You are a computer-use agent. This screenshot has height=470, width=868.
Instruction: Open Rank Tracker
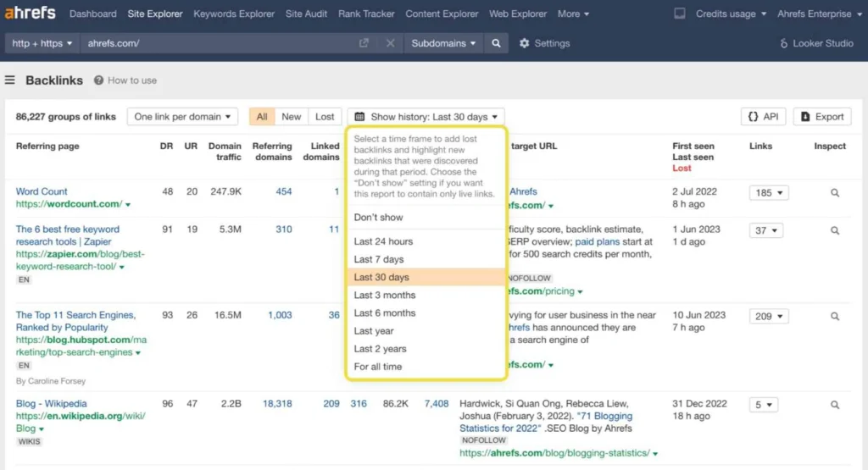pyautogui.click(x=366, y=14)
